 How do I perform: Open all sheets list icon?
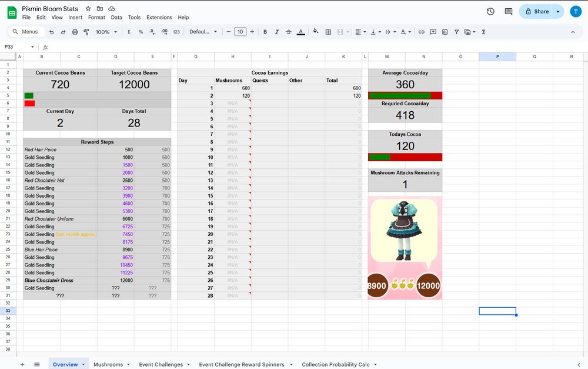click(36, 364)
